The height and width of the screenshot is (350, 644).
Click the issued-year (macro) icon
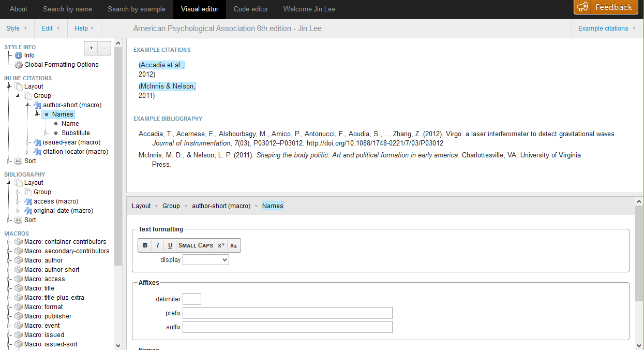37,142
